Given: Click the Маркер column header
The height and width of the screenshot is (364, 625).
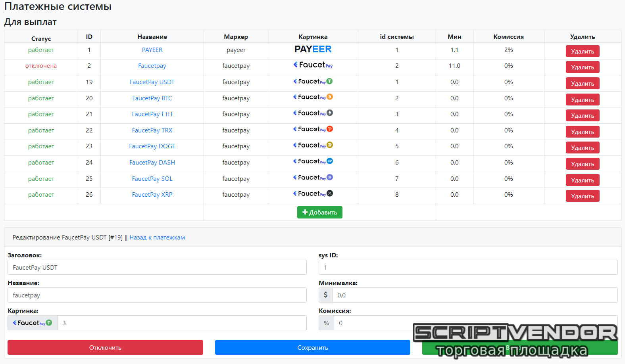Looking at the screenshot, I should (x=236, y=36).
